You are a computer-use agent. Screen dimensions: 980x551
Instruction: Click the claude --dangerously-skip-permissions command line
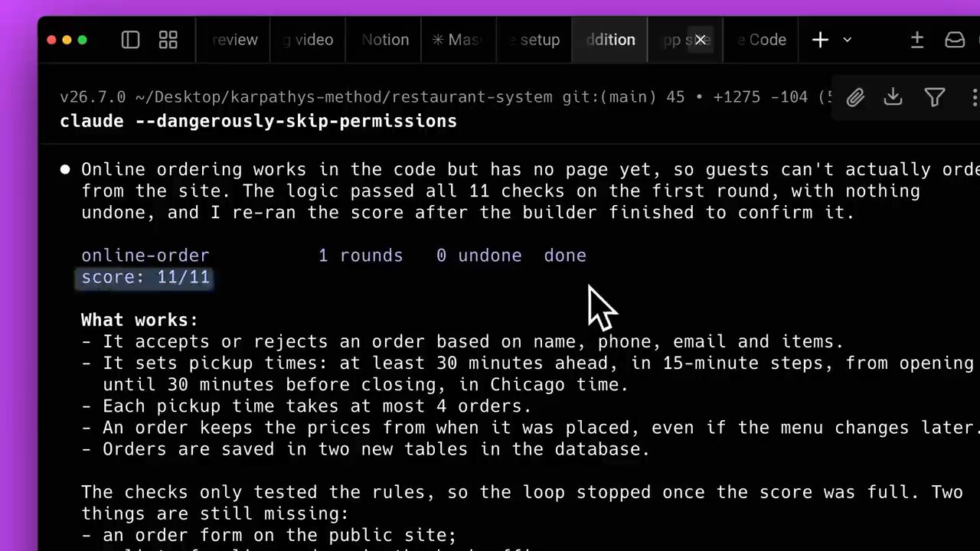click(258, 121)
